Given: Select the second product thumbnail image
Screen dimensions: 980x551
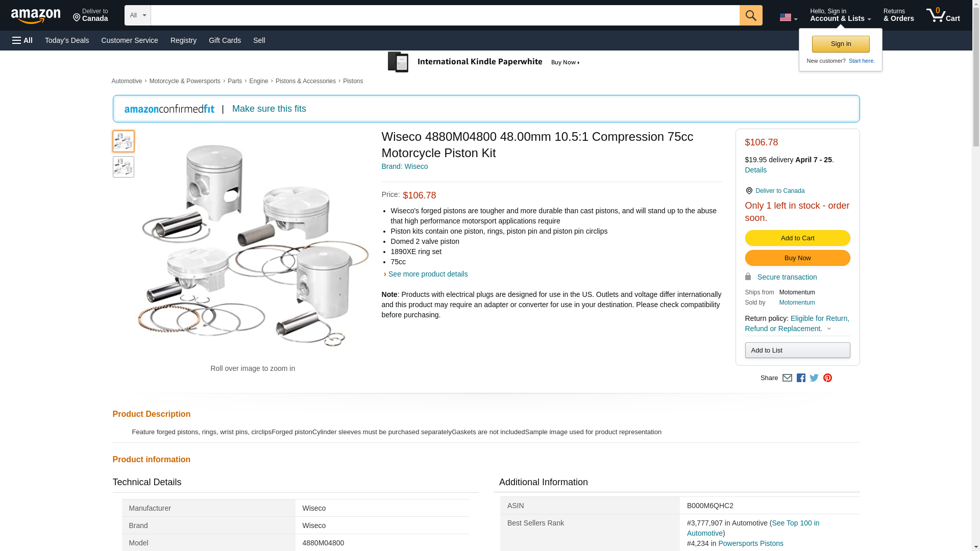Looking at the screenshot, I should [x=124, y=167].
